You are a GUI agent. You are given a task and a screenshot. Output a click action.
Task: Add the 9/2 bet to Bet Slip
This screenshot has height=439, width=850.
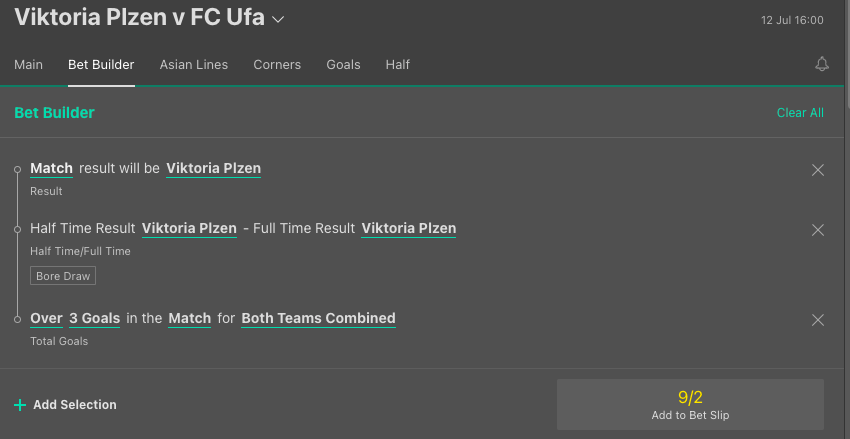point(690,405)
